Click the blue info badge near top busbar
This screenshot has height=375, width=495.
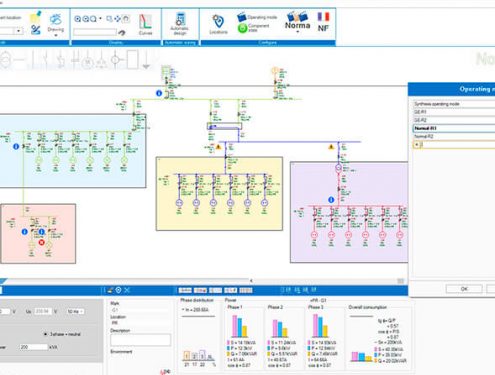point(159,93)
